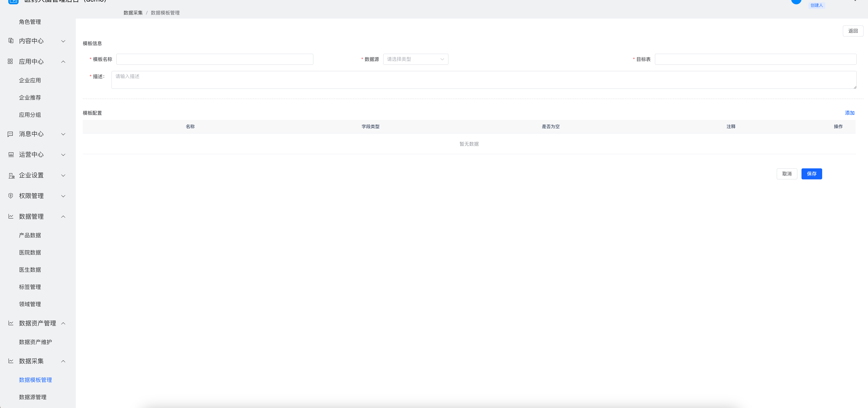This screenshot has width=868, height=408.
Task: Collapse the 数据资产管理 menu chevron
Action: (63, 323)
